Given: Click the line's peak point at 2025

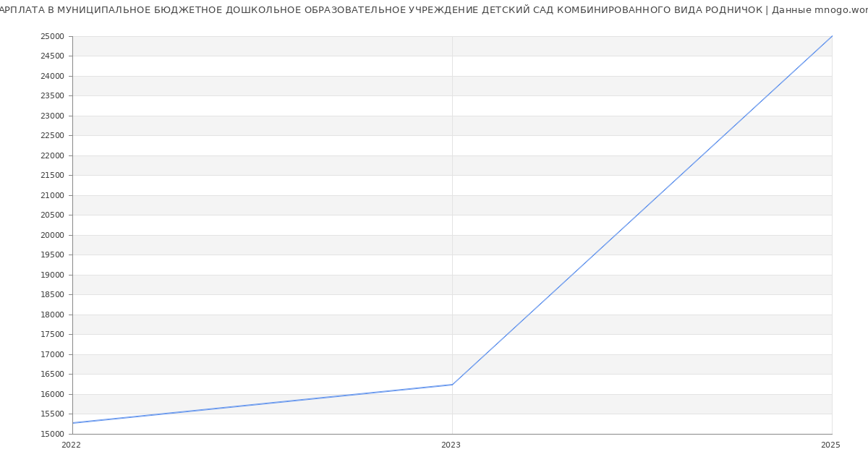Looking at the screenshot, I should click(832, 36).
